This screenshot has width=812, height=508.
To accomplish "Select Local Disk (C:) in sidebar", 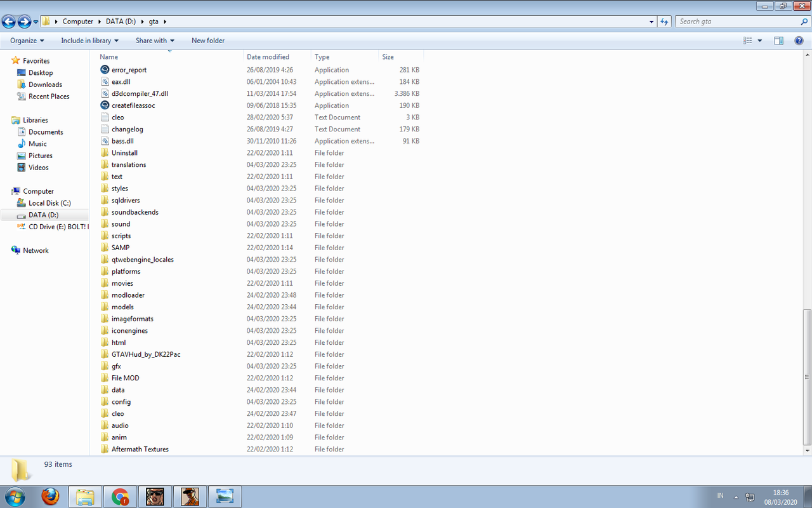I will pyautogui.click(x=49, y=203).
